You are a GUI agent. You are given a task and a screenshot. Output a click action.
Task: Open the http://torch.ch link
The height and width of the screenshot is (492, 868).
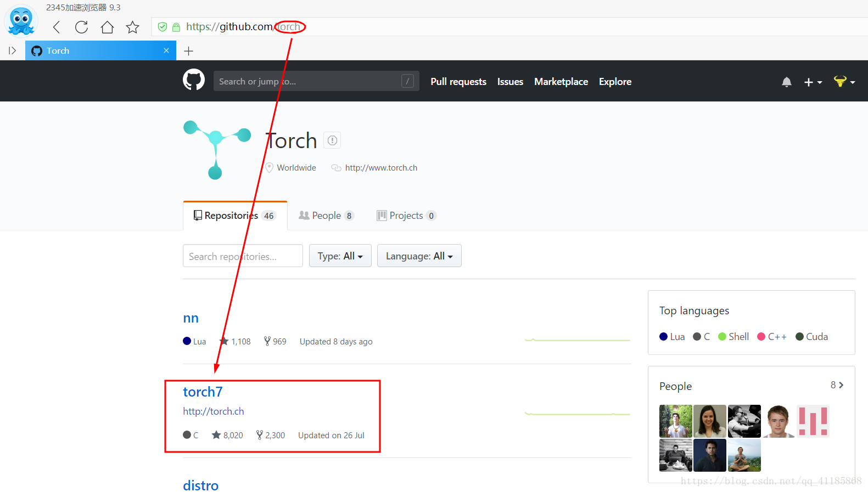pyautogui.click(x=214, y=411)
